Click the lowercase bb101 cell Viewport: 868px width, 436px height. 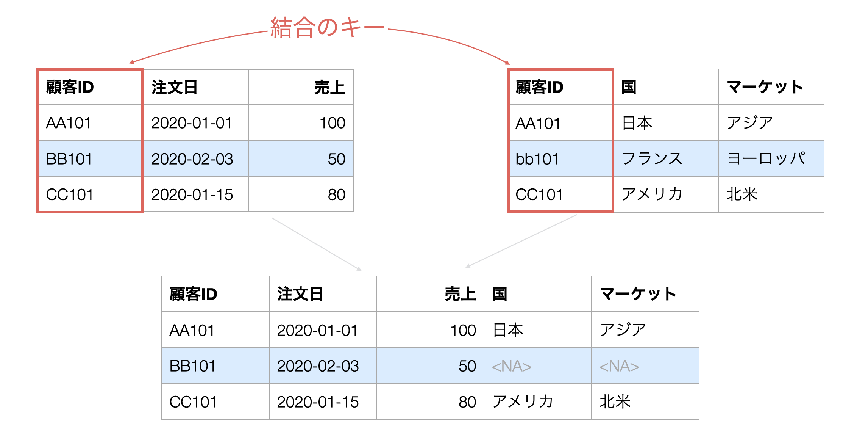point(561,159)
